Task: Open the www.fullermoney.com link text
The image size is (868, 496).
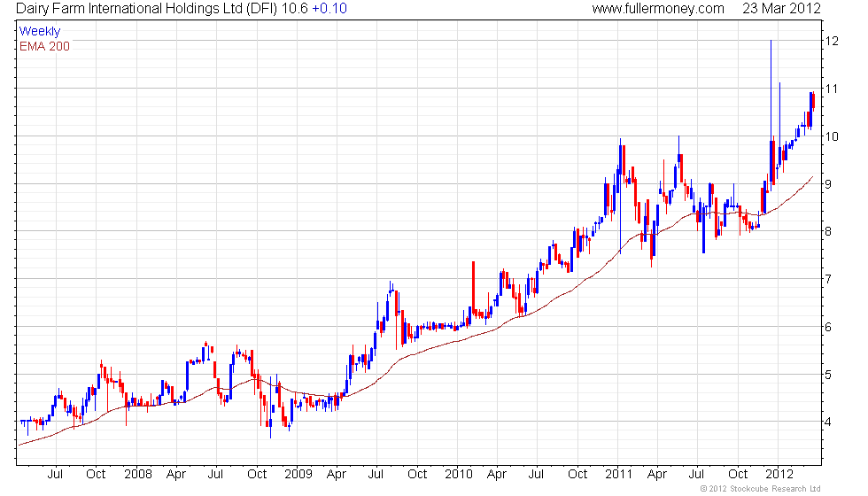Action: coord(658,8)
